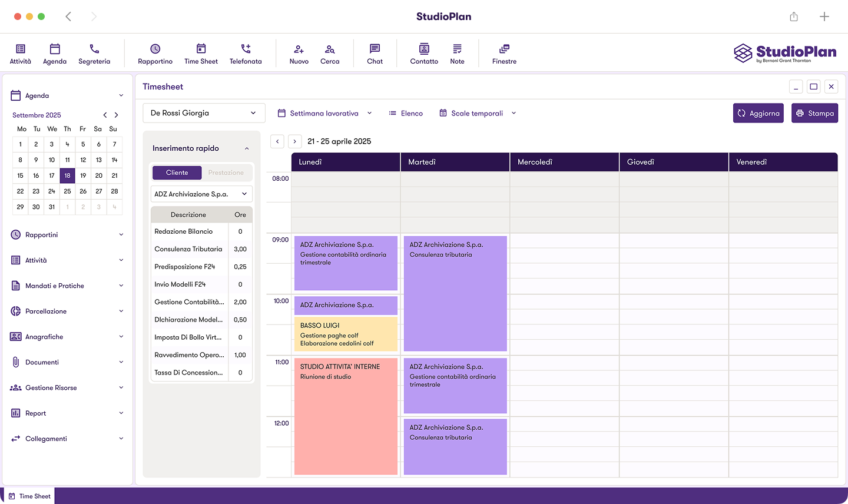
Task: Click the StudioPlan logo
Action: pos(785,53)
